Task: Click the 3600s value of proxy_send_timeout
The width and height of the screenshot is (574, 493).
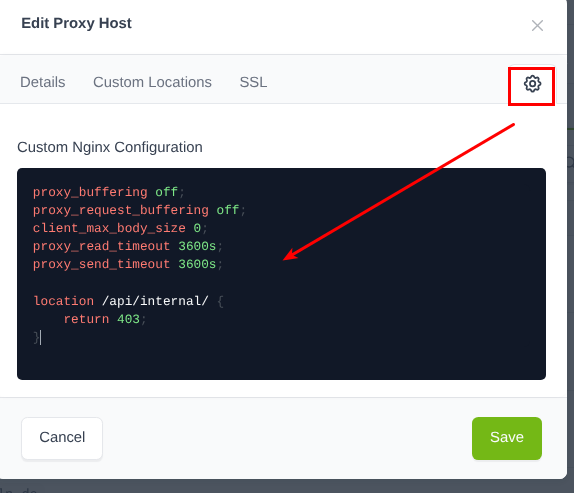Action: 197,264
